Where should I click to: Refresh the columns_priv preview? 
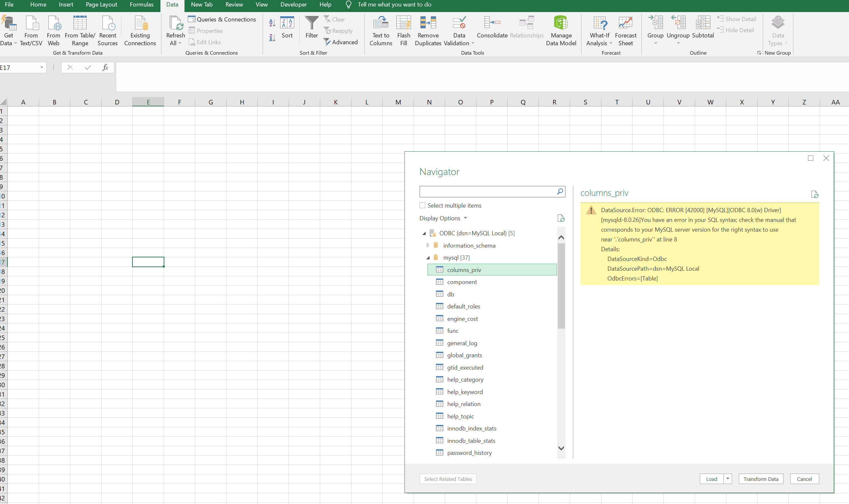(x=815, y=194)
